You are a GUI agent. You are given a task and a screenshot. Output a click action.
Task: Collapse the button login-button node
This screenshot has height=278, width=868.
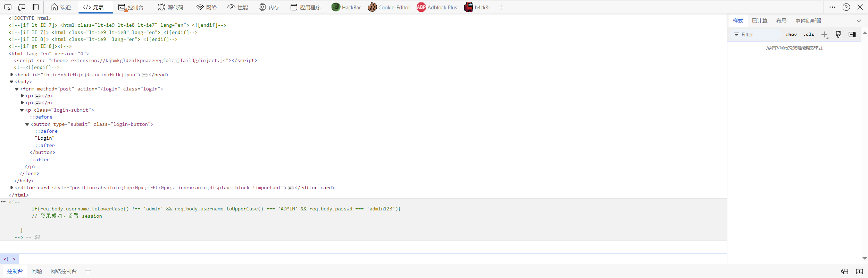pos(27,124)
